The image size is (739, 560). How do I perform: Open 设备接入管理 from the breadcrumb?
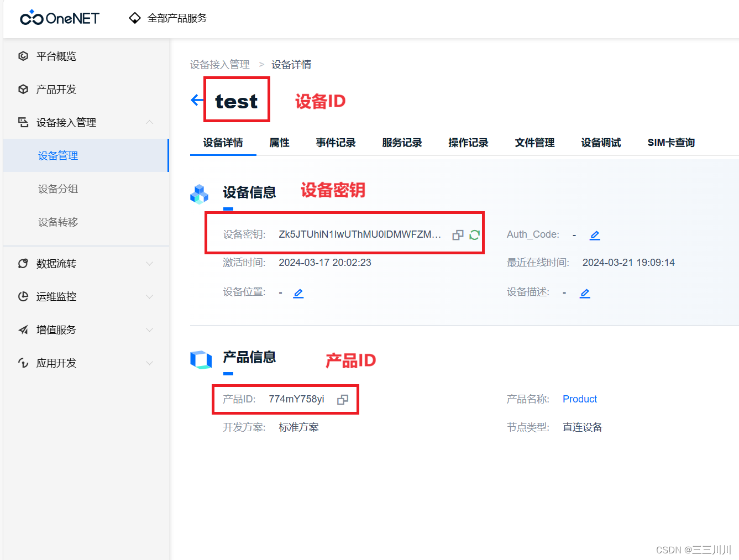point(219,64)
